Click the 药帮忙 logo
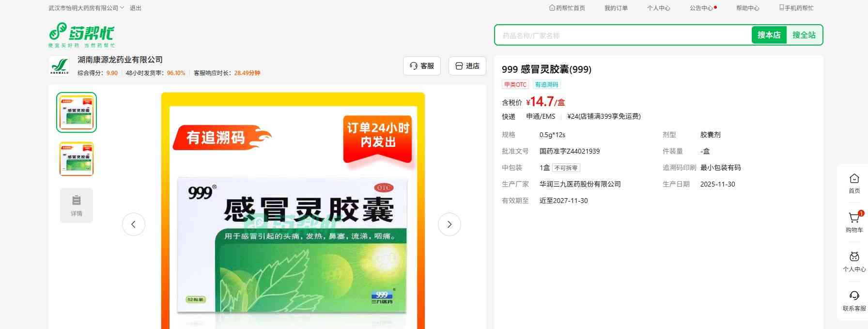The width and height of the screenshot is (868, 329). (x=81, y=34)
